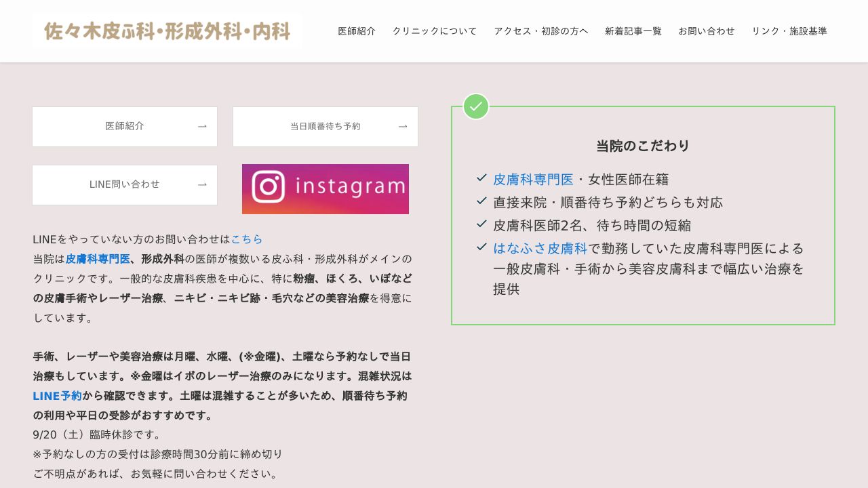The height and width of the screenshot is (488, 868).
Task: Open the Instagram banner image
Action: pos(325,189)
